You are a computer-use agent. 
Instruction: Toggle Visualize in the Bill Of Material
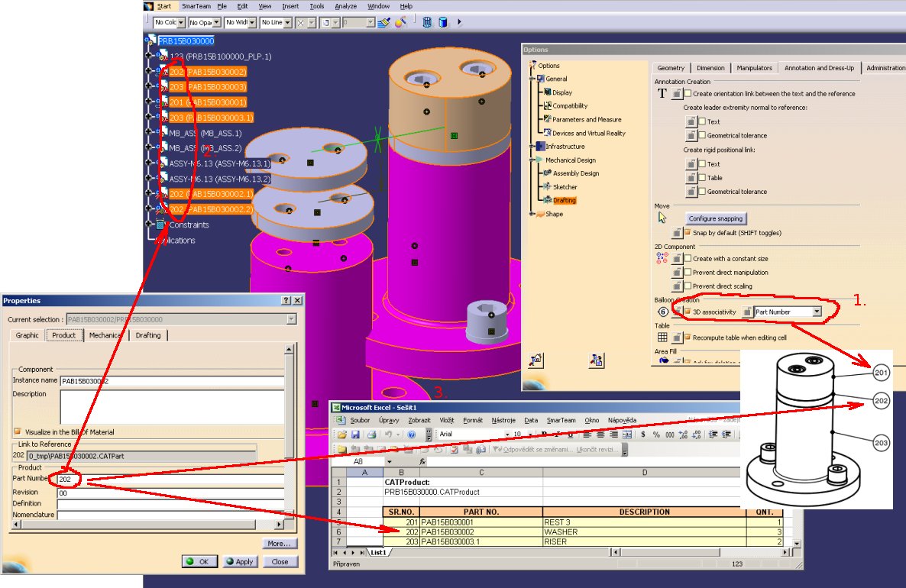click(x=18, y=431)
